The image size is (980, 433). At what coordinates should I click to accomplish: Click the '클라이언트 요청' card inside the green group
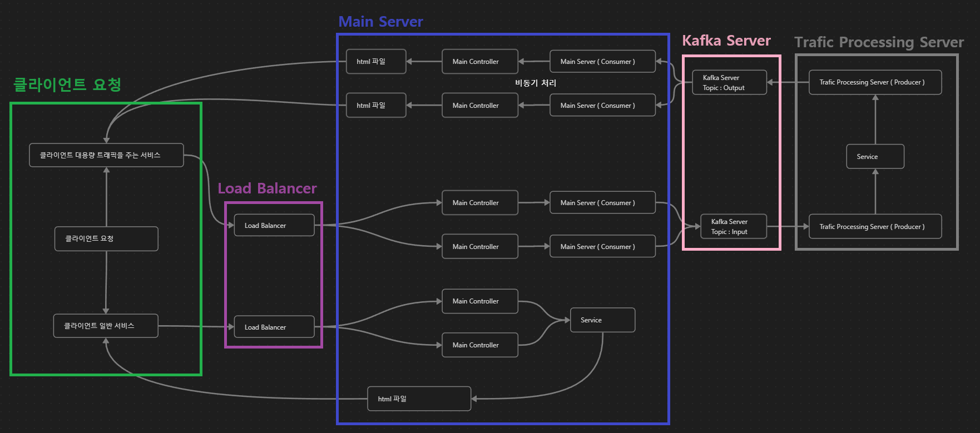pyautogui.click(x=106, y=238)
